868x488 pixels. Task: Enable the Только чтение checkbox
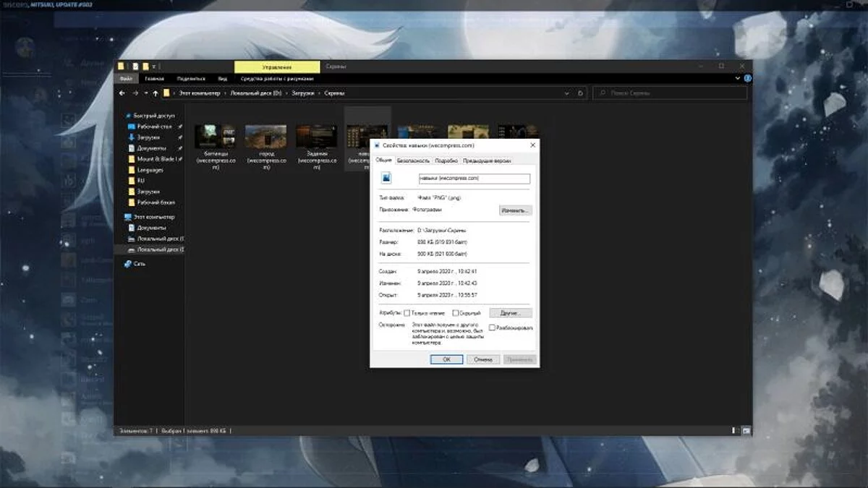(x=407, y=313)
